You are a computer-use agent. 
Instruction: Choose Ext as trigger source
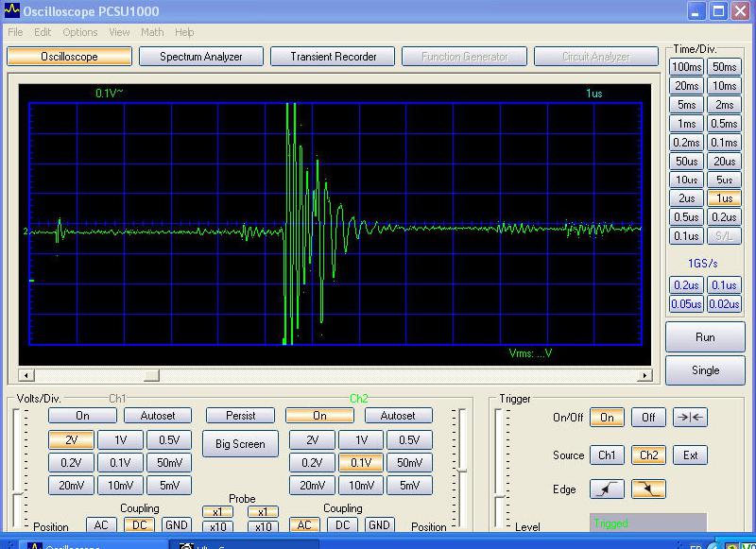tap(690, 455)
